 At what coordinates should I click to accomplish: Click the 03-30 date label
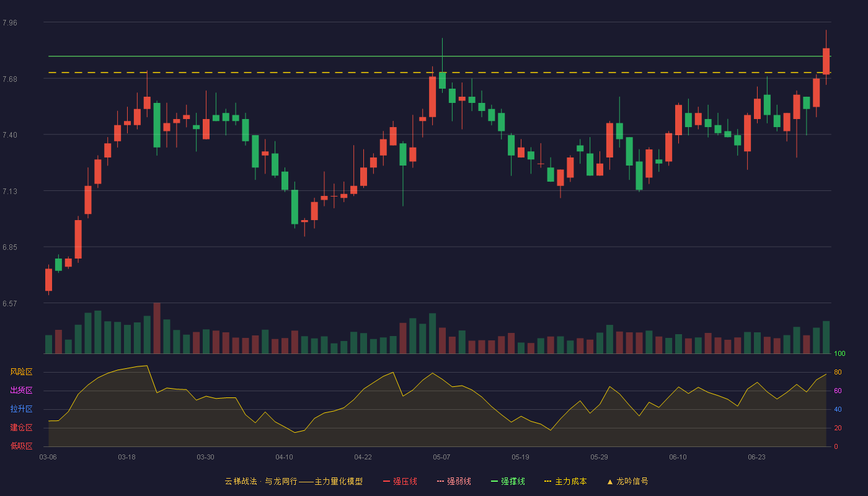click(x=205, y=457)
